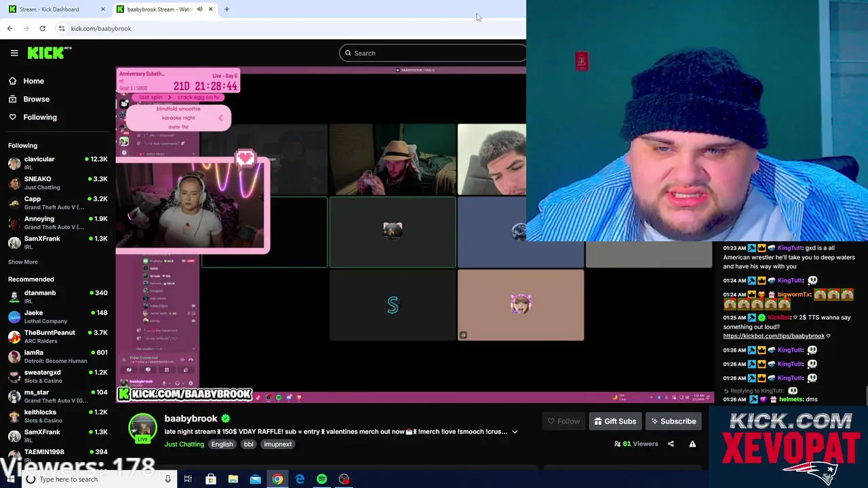Click KingTutt username in gxd chat message
Image resolution: width=868 pixels, height=488 pixels.
[x=791, y=248]
